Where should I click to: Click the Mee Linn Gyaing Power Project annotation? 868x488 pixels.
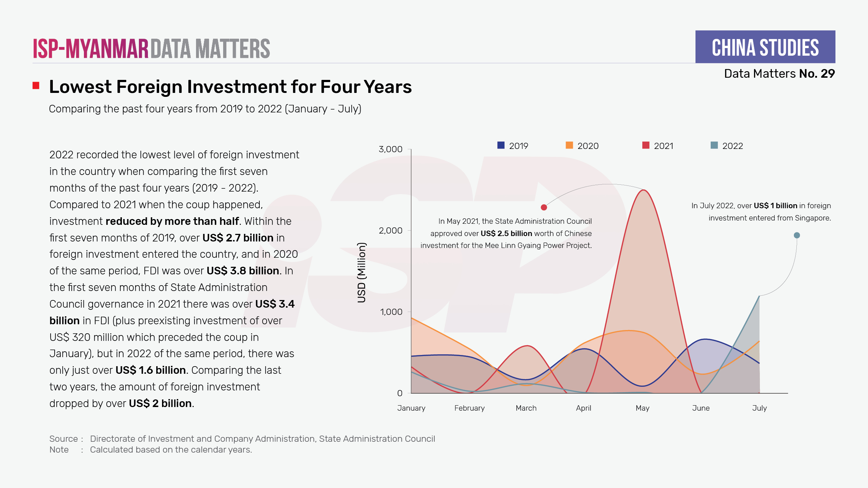(x=506, y=233)
